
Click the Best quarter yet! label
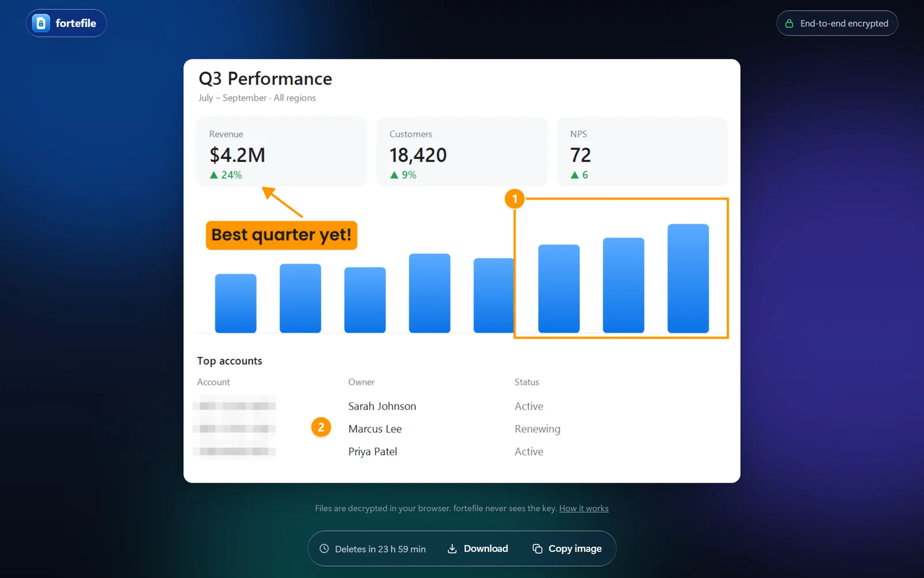click(x=281, y=235)
